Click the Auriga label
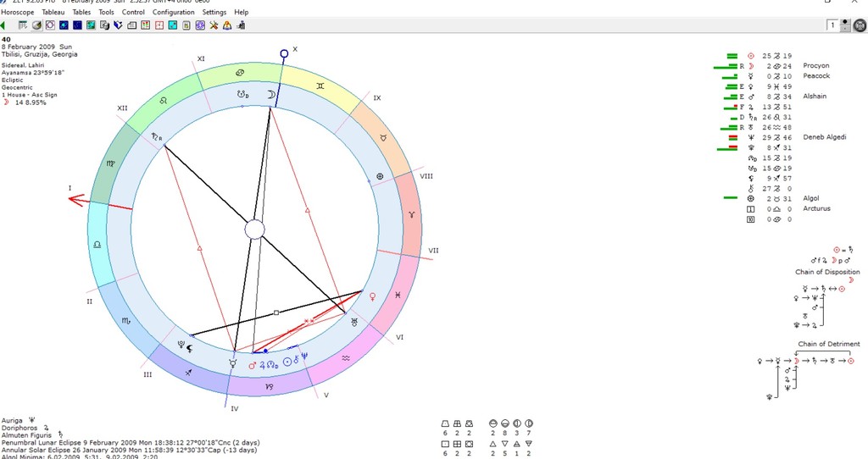 point(12,421)
